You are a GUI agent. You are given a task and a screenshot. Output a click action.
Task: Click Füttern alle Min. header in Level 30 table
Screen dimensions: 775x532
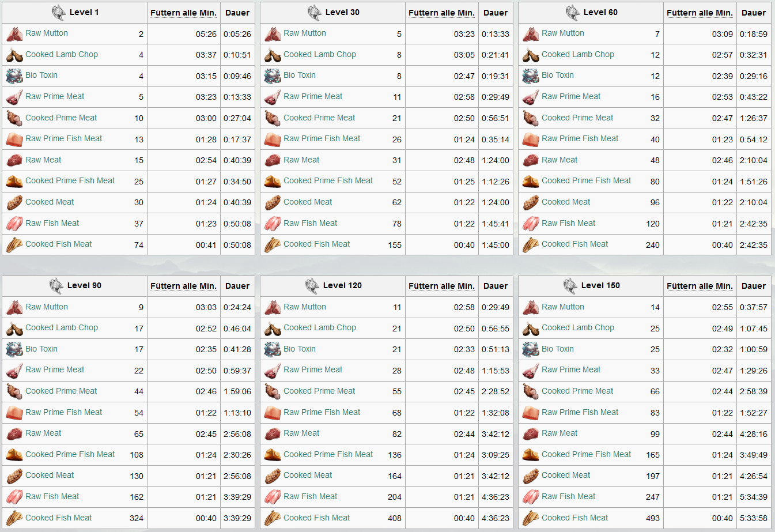[x=441, y=13]
